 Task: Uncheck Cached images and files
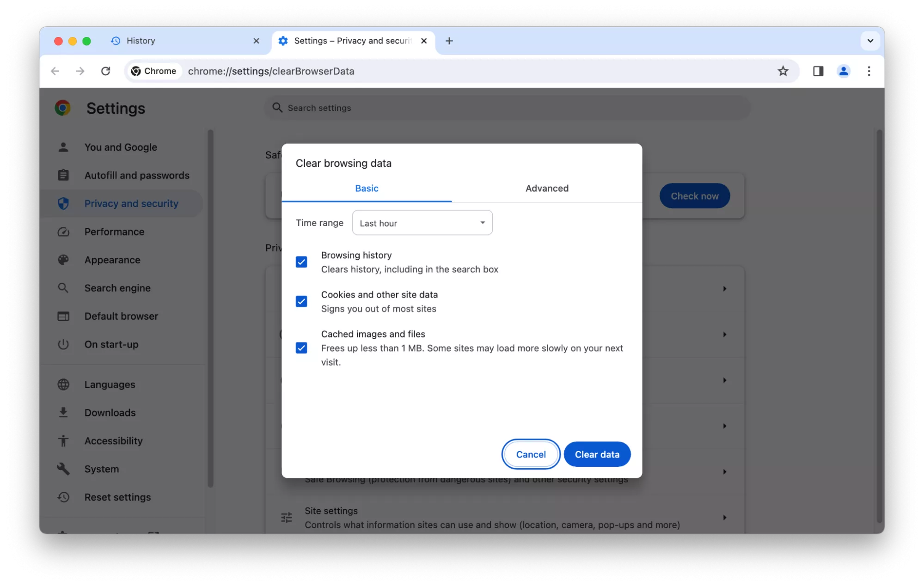tap(301, 348)
